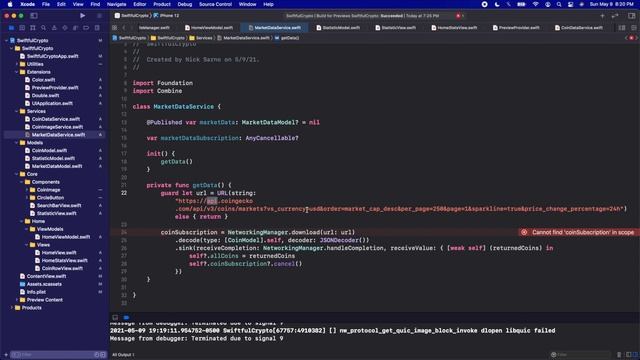Select the iPhone 12 run destination
The image size is (640, 360).
coord(166,16)
